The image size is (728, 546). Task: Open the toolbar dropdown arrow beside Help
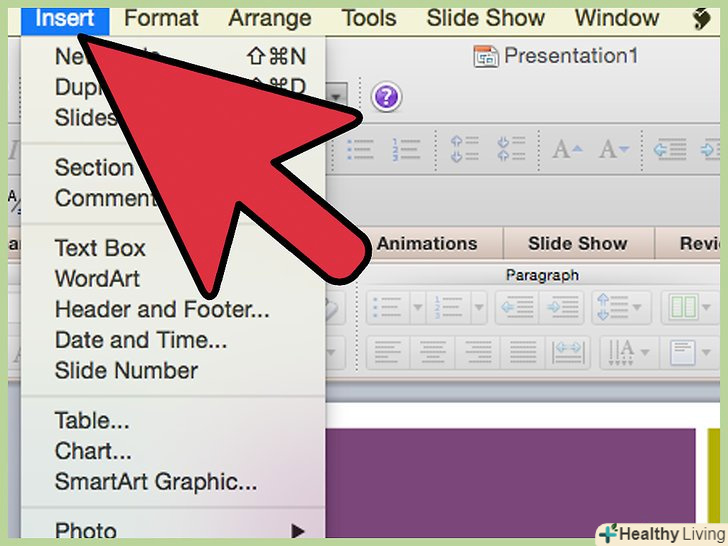click(337, 97)
